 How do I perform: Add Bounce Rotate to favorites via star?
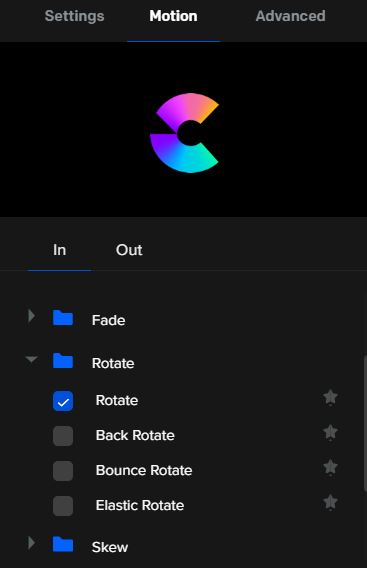[x=330, y=467]
